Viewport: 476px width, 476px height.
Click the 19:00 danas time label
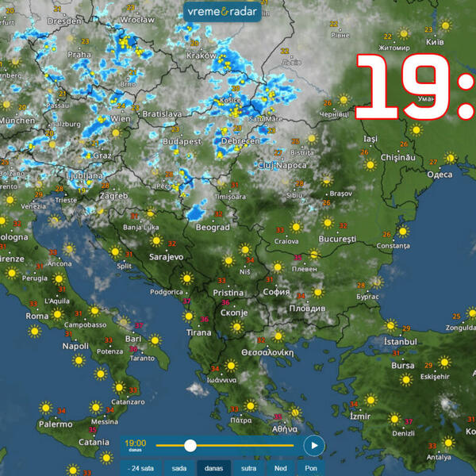click(136, 446)
